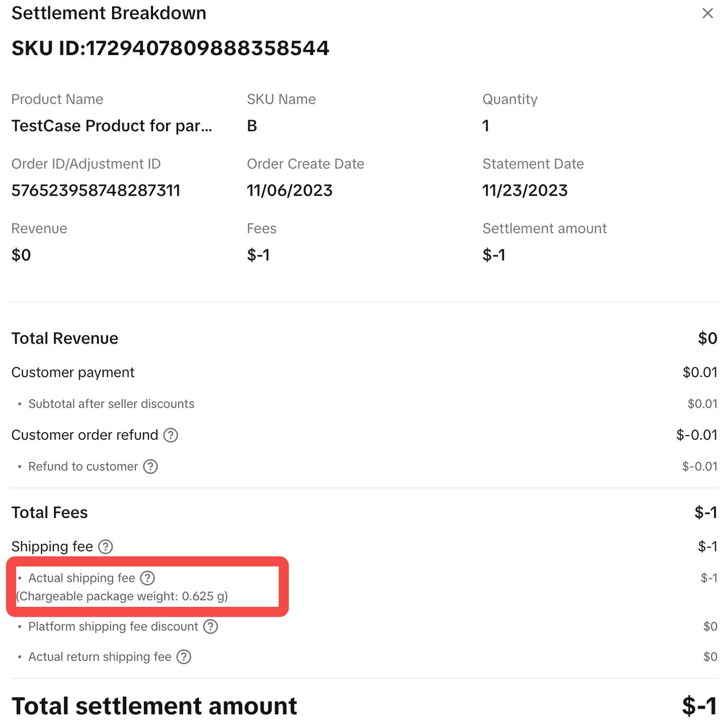Click the SKU Name value B
Viewport: 727px width, 728px height.
(x=252, y=126)
